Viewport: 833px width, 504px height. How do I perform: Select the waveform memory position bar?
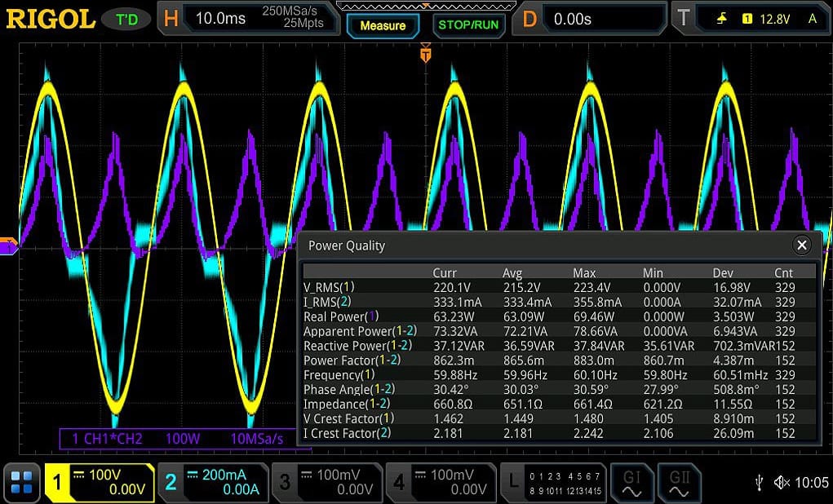426,7
